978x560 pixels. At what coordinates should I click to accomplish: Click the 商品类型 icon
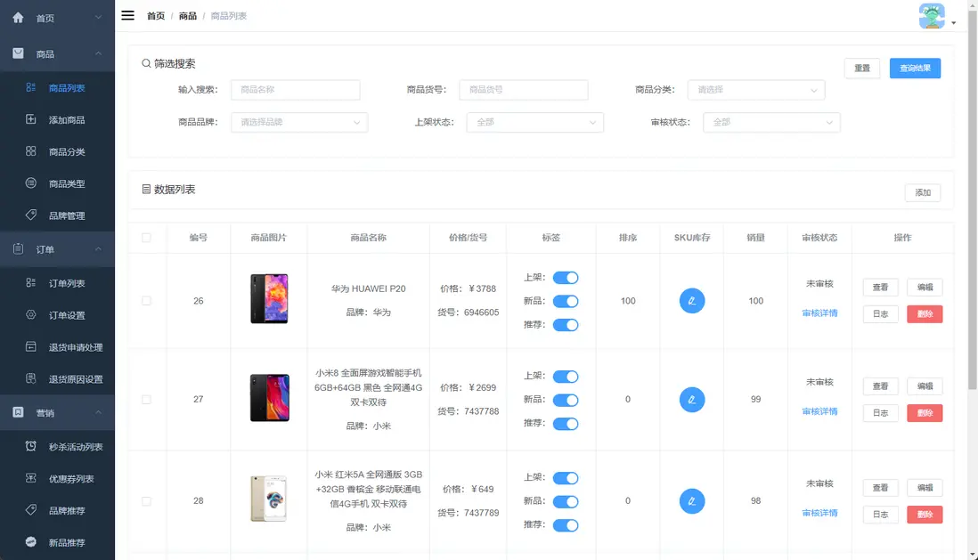pyautogui.click(x=30, y=183)
